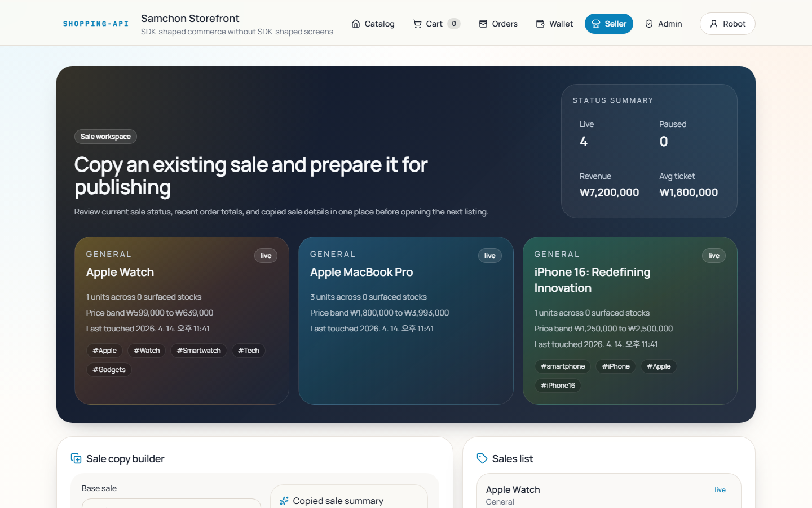Click the STATUS SUMMARY header

tap(613, 100)
